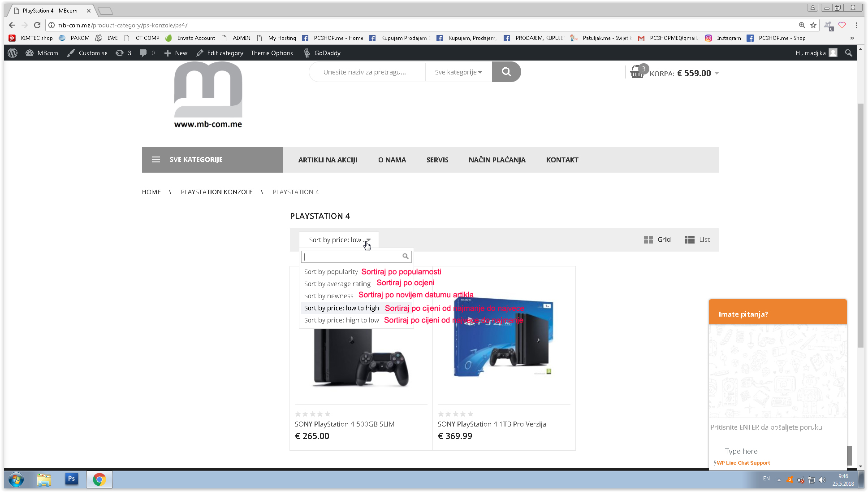The height and width of the screenshot is (492, 868).
Task: Open File Explorer from taskbar
Action: coord(43,480)
